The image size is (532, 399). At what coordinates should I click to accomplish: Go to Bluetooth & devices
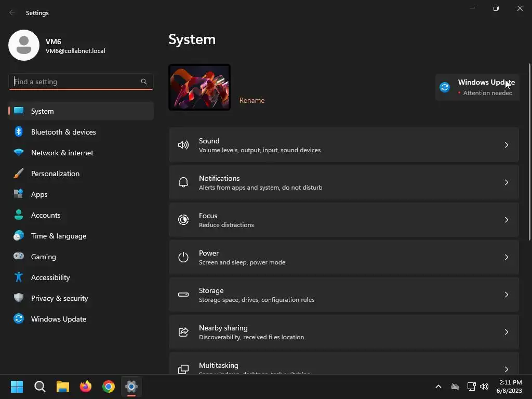[81, 131]
